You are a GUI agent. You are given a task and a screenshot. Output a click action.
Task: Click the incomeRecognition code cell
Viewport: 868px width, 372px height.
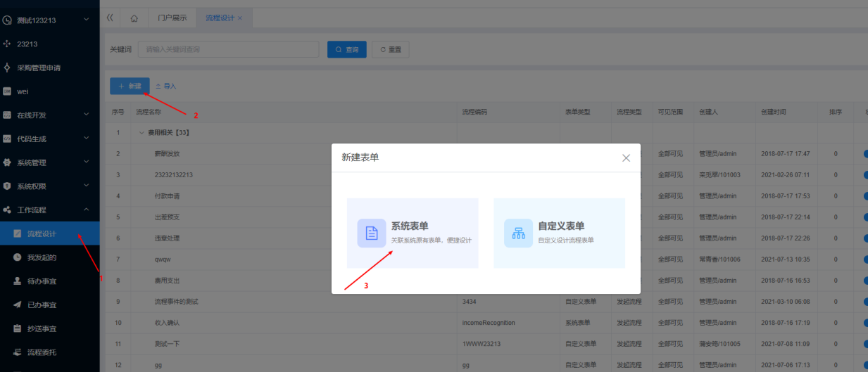[x=489, y=323]
